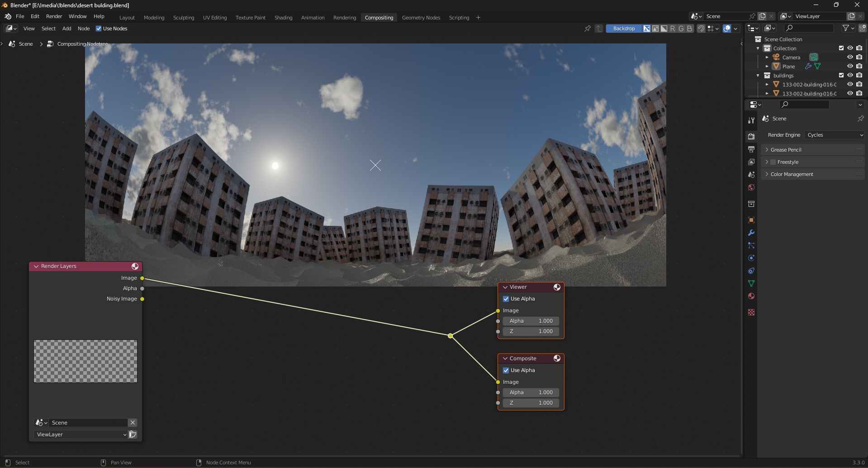Click the outliner search field

pyautogui.click(x=809, y=28)
